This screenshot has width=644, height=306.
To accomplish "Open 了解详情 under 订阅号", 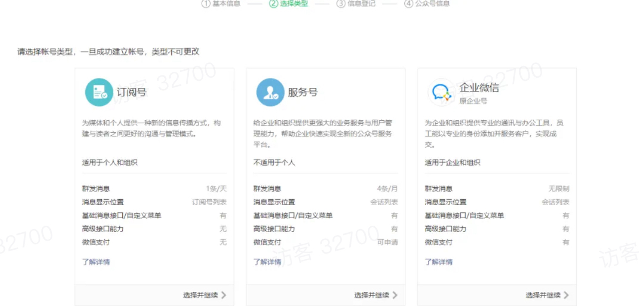I will click(x=97, y=262).
